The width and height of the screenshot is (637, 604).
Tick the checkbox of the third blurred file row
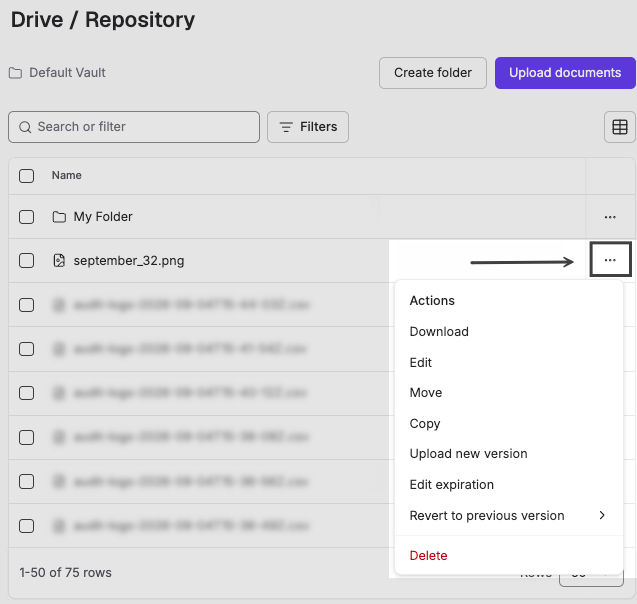pos(26,393)
